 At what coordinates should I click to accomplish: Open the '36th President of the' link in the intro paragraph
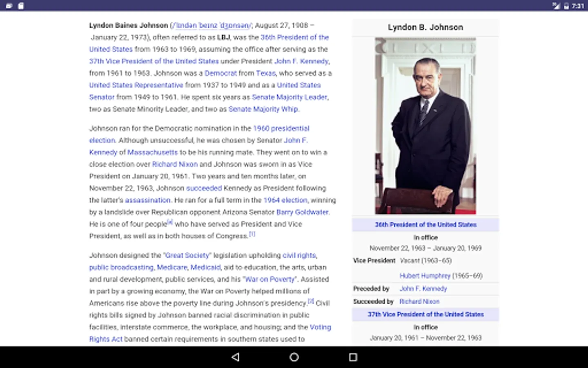point(295,37)
